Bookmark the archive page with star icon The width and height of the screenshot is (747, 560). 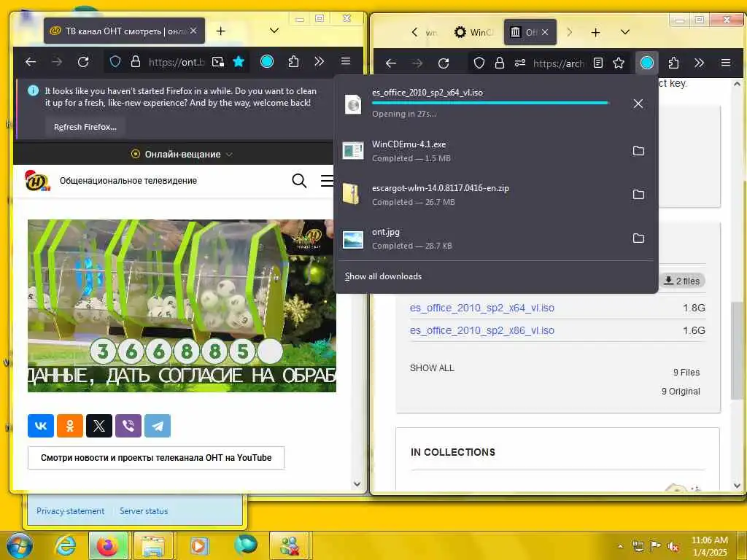(619, 63)
